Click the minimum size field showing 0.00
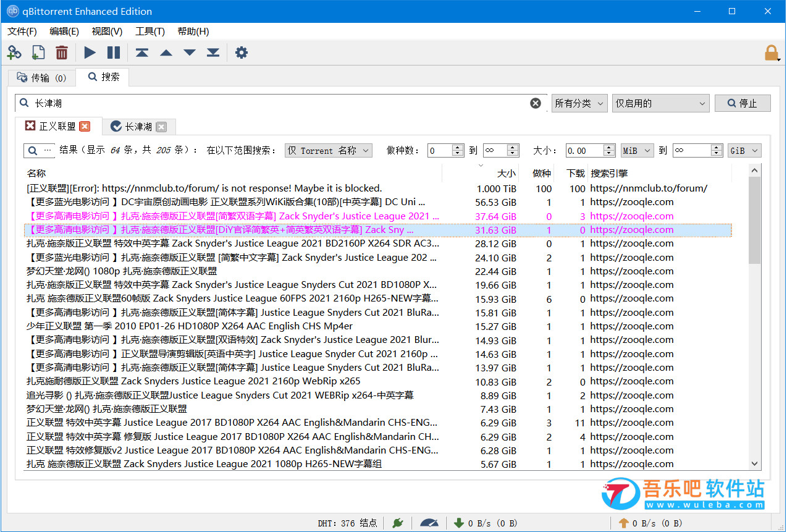The width and height of the screenshot is (787, 532). [x=584, y=150]
